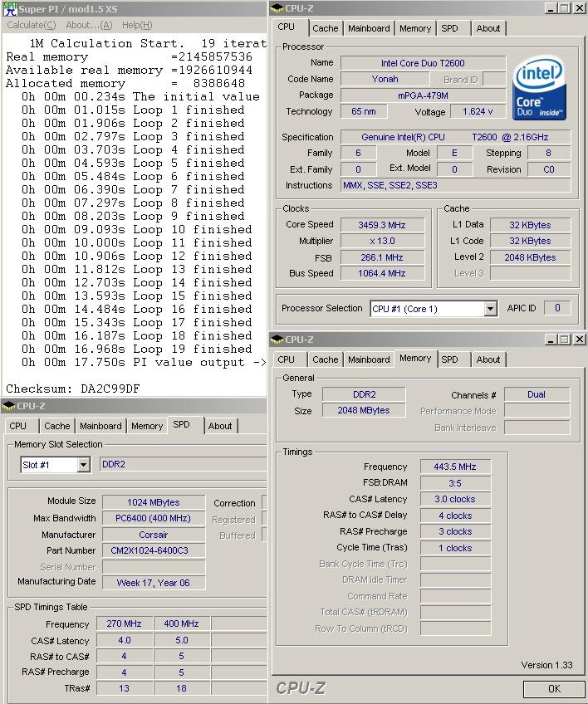Screen dimensions: 588x704
Task: Expand the Memory Slot Selection dropdown arrow
Action: 83,465
